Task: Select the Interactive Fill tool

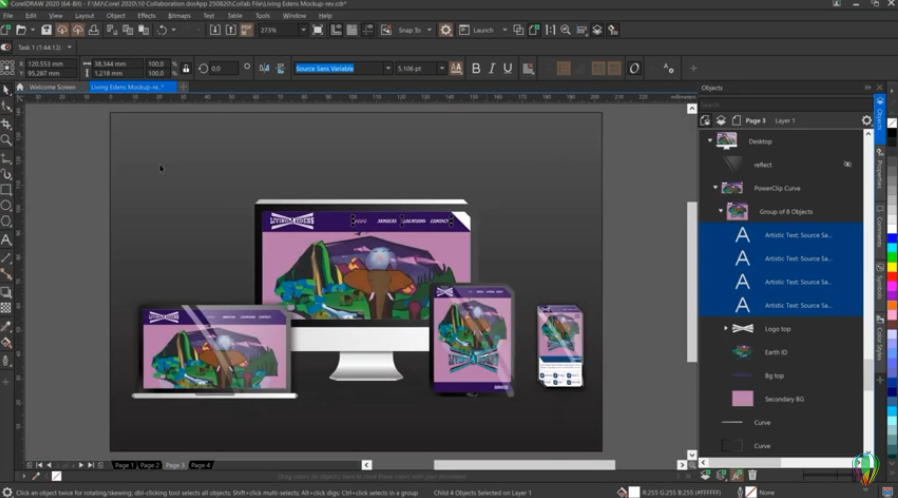Action: click(6, 343)
